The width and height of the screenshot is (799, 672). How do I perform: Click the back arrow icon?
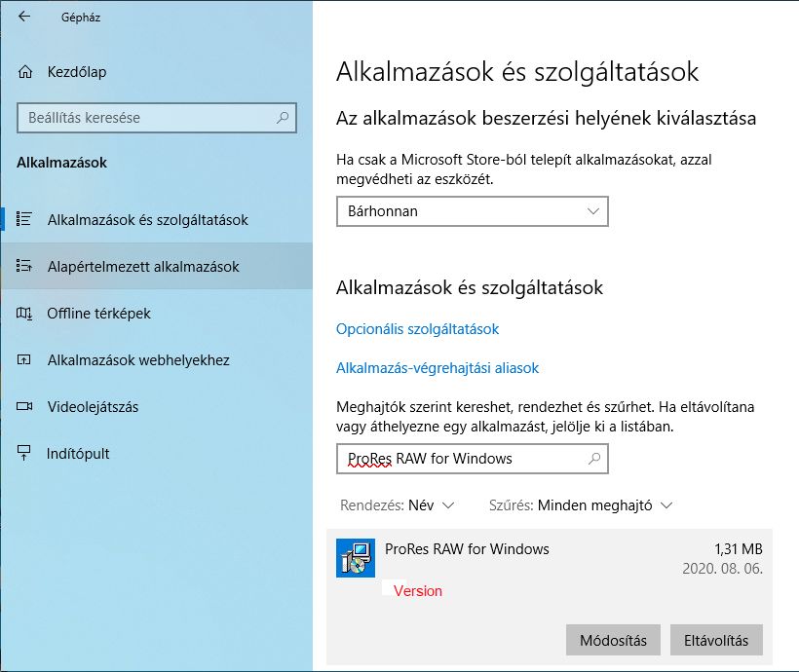(23, 17)
